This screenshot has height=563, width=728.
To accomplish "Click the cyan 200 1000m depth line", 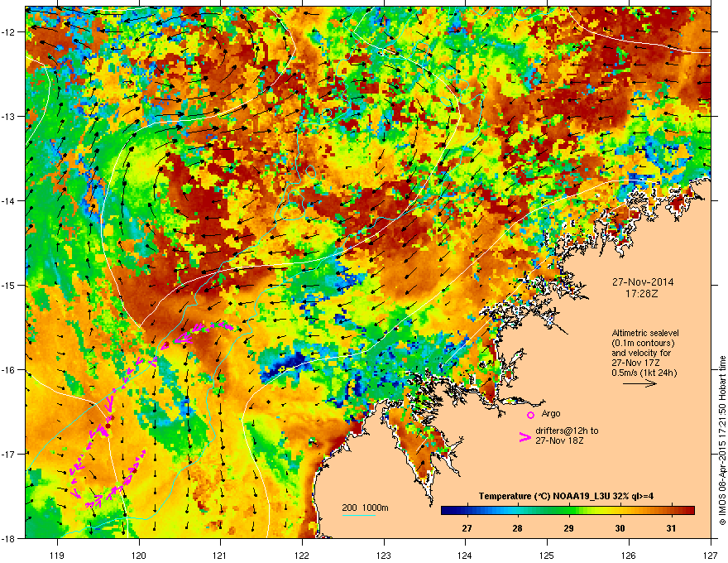I will [359, 515].
